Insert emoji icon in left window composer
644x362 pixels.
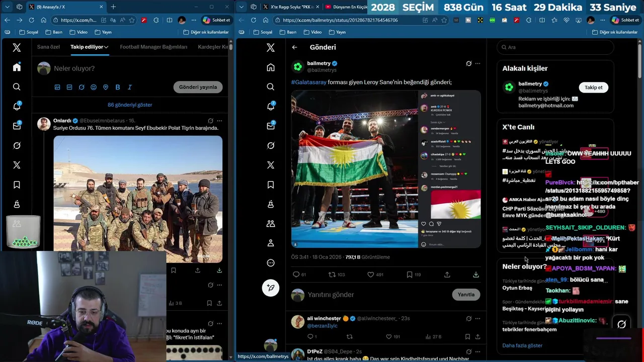click(94, 87)
